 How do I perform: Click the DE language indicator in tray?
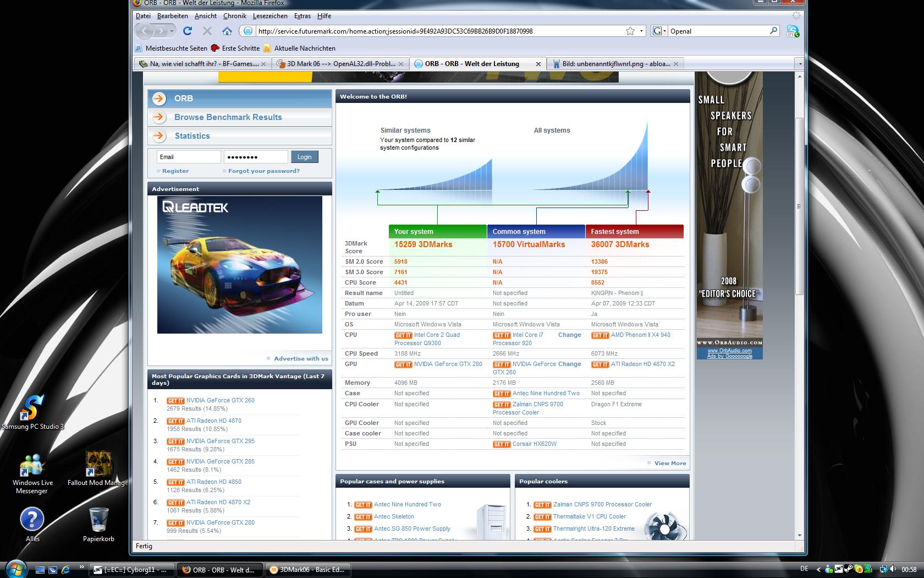coord(804,570)
